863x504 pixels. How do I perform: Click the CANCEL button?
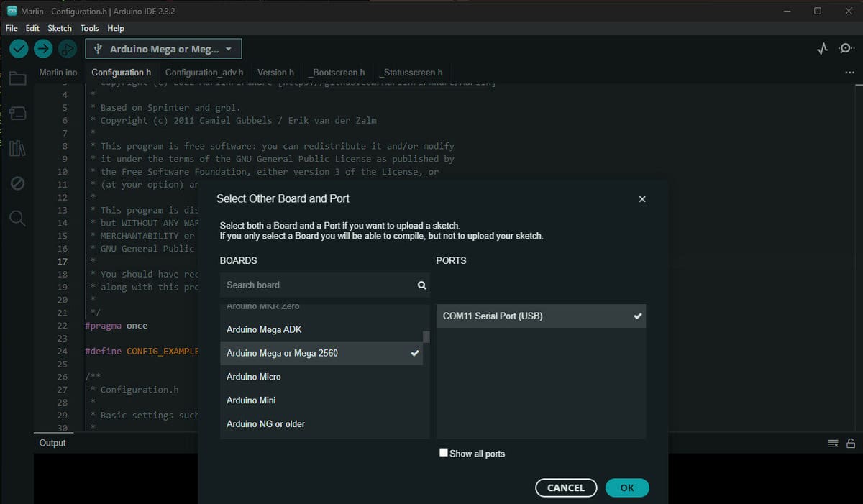[566, 487]
